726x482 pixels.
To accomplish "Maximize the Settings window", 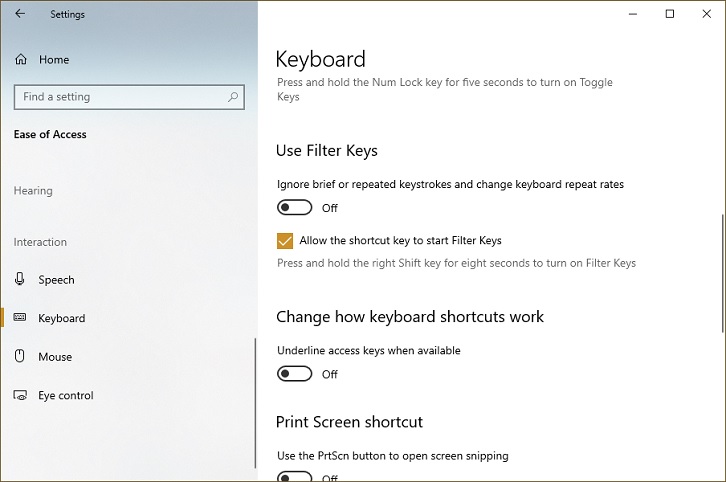I will pos(670,14).
